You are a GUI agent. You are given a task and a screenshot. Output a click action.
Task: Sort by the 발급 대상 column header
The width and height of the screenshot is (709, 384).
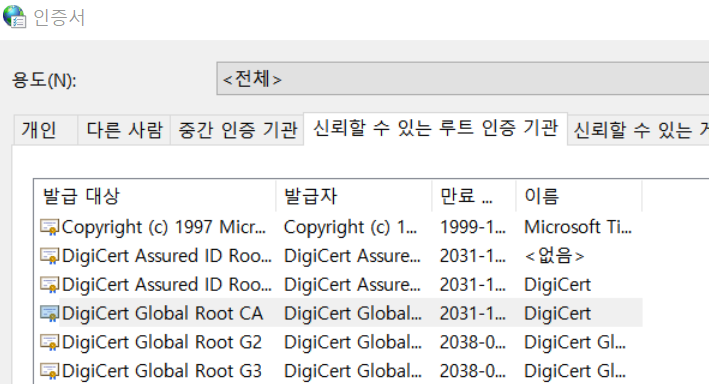point(155,196)
